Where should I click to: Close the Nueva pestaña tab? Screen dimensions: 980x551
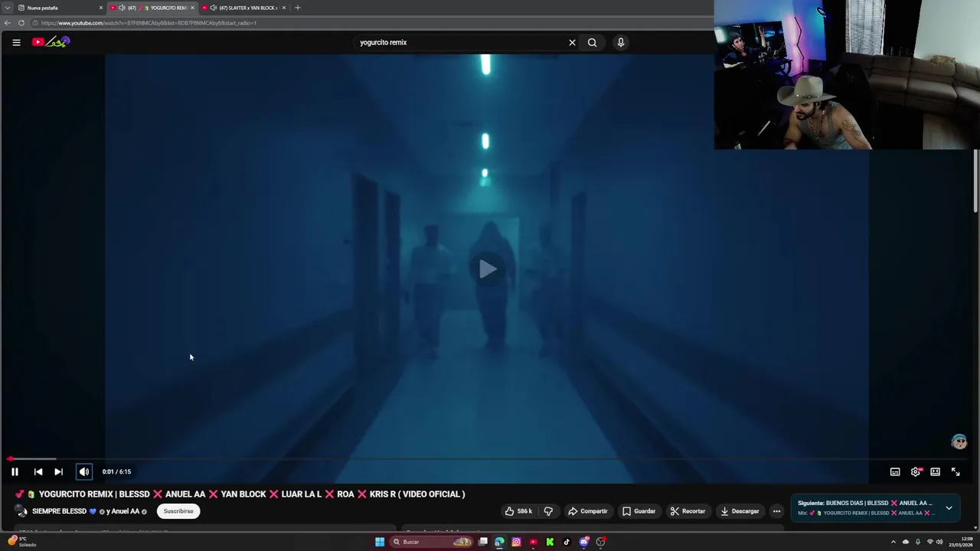[x=100, y=8]
